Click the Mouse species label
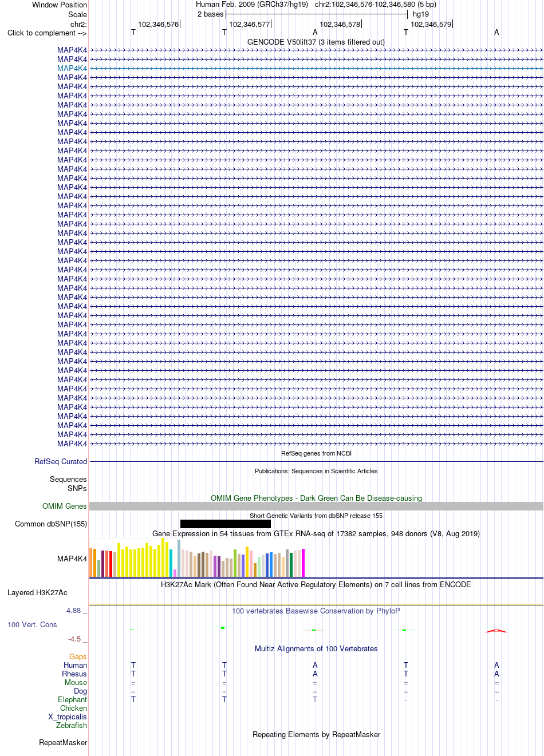The width and height of the screenshot is (544, 756). point(76,682)
